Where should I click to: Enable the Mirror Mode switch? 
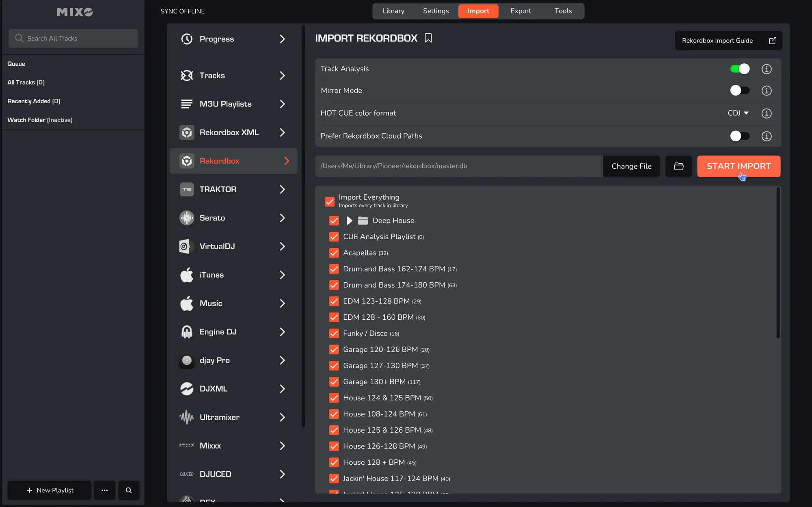739,91
